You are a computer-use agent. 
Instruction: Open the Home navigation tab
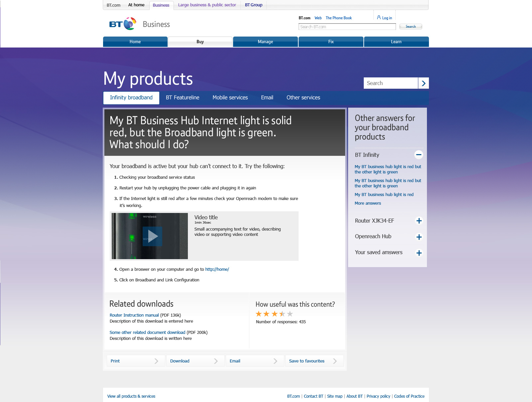tap(135, 42)
